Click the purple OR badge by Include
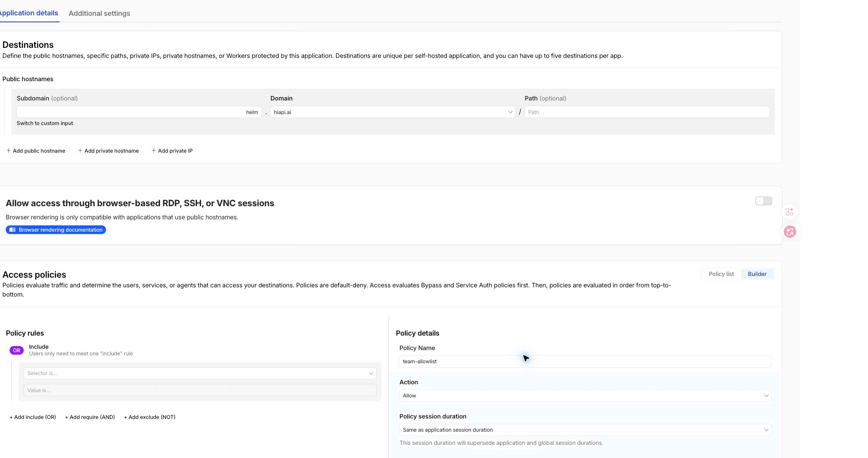Viewport: 868px width, 458px height. (x=17, y=350)
